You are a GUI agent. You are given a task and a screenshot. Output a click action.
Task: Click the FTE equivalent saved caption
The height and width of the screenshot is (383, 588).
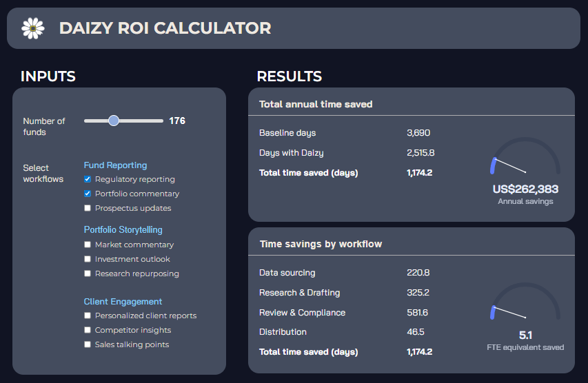[x=525, y=347]
